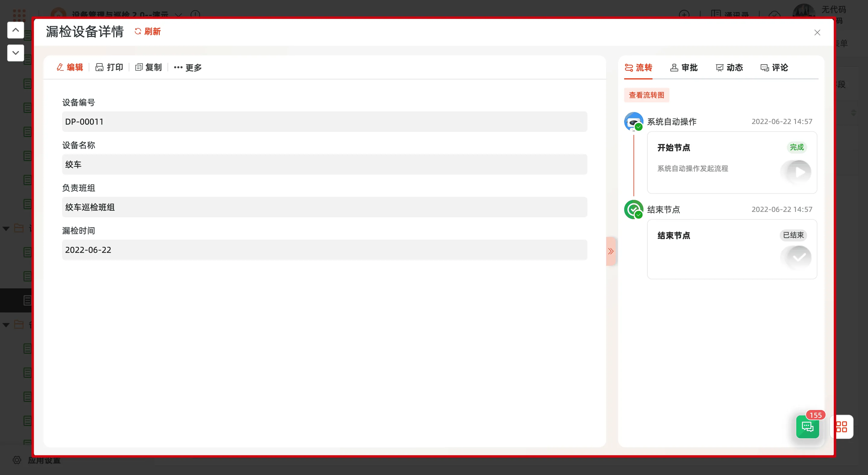Collapse the right flow panel

[611, 251]
